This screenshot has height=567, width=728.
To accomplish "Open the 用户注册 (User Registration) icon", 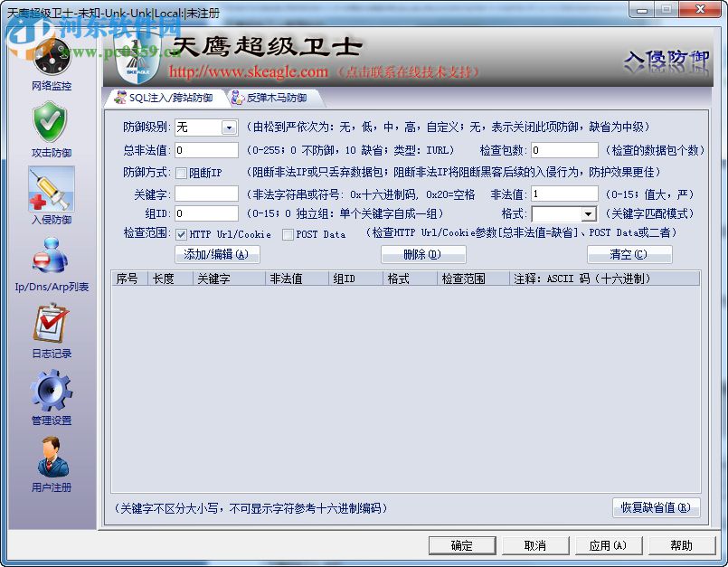I will 51,459.
